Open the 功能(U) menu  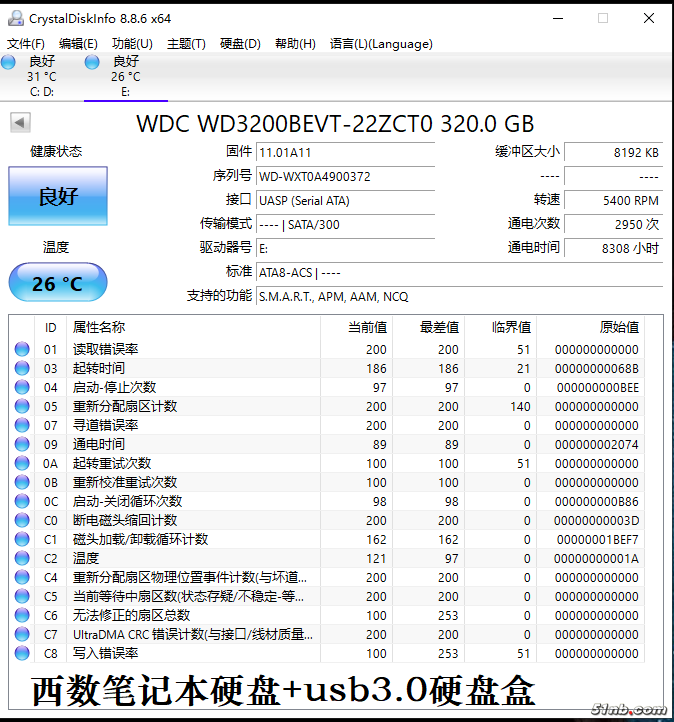(x=132, y=44)
